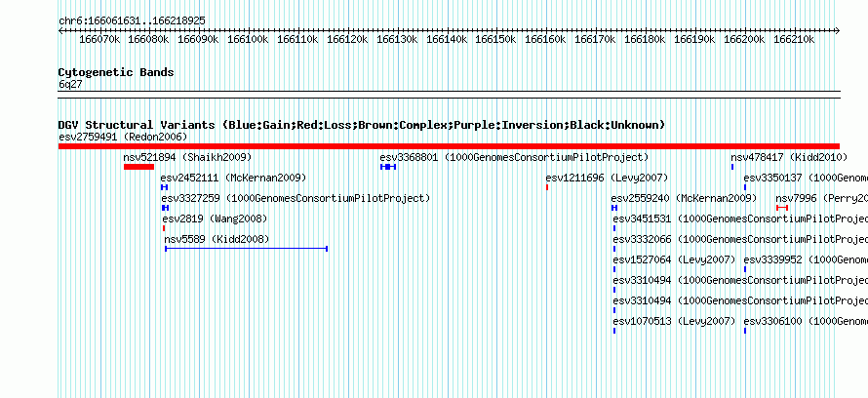Select the blue esv2559240 gain glyph

613,208
